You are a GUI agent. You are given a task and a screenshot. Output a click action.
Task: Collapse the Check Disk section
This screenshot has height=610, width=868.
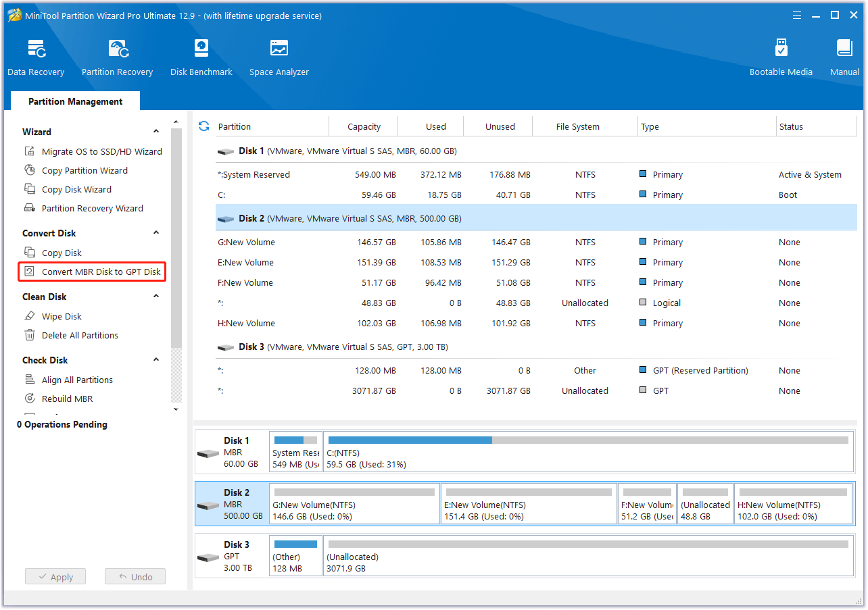click(156, 360)
